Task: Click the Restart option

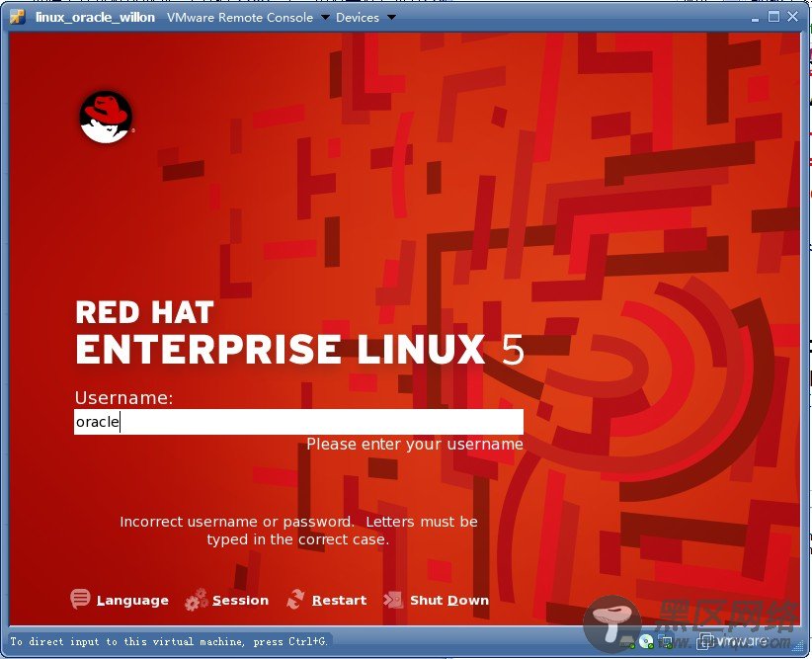Action: point(339,601)
